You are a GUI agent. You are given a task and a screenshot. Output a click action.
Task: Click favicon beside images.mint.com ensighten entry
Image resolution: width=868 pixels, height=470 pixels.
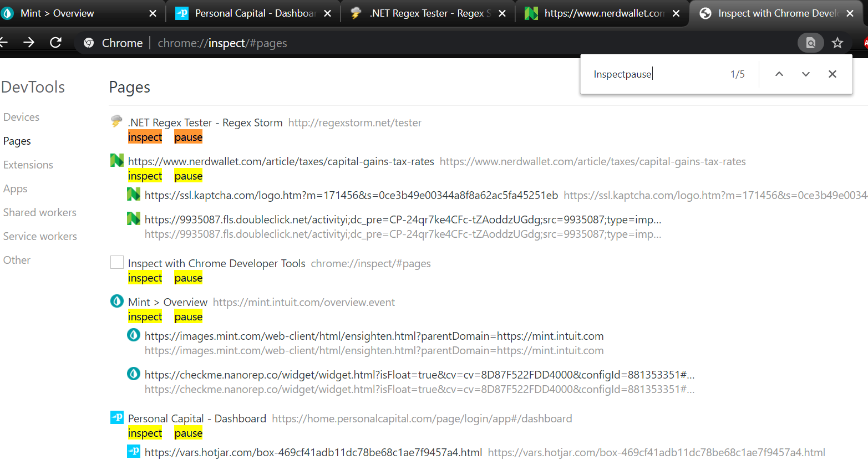[x=134, y=335]
